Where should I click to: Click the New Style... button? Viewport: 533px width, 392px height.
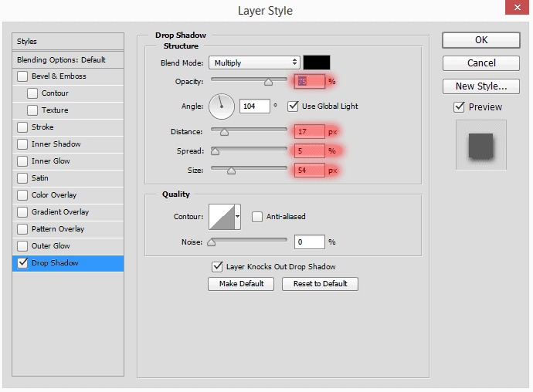coord(481,86)
